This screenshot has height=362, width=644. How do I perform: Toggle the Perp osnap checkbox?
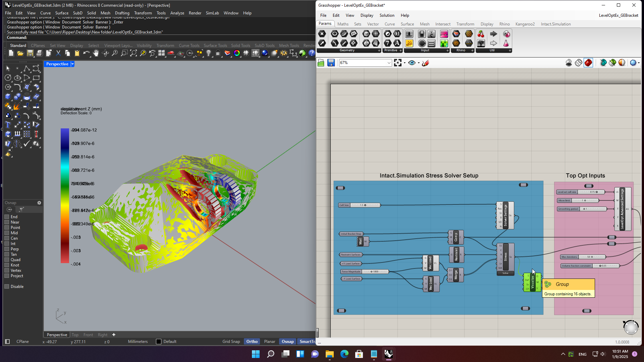click(x=7, y=249)
